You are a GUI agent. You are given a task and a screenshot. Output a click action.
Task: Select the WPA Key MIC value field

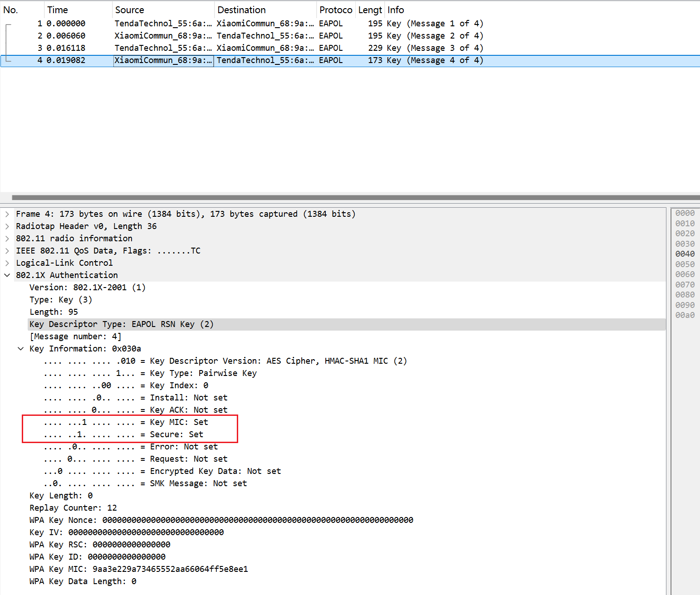point(139,569)
